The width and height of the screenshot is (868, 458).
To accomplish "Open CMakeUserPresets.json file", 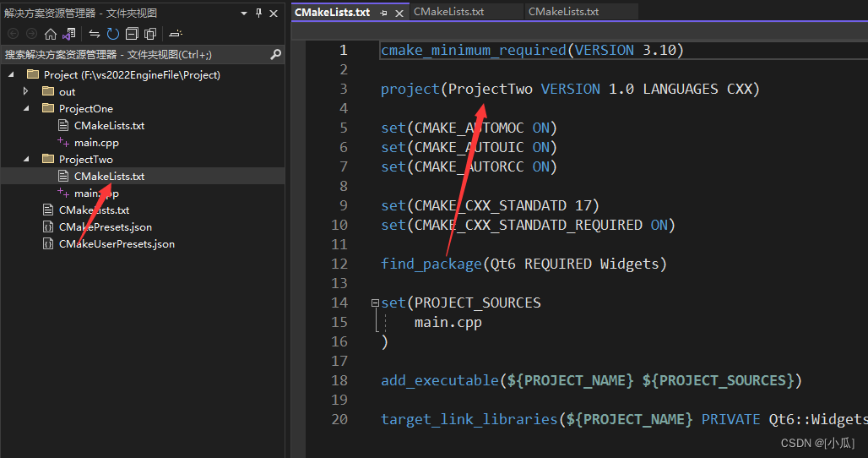I will click(x=117, y=243).
